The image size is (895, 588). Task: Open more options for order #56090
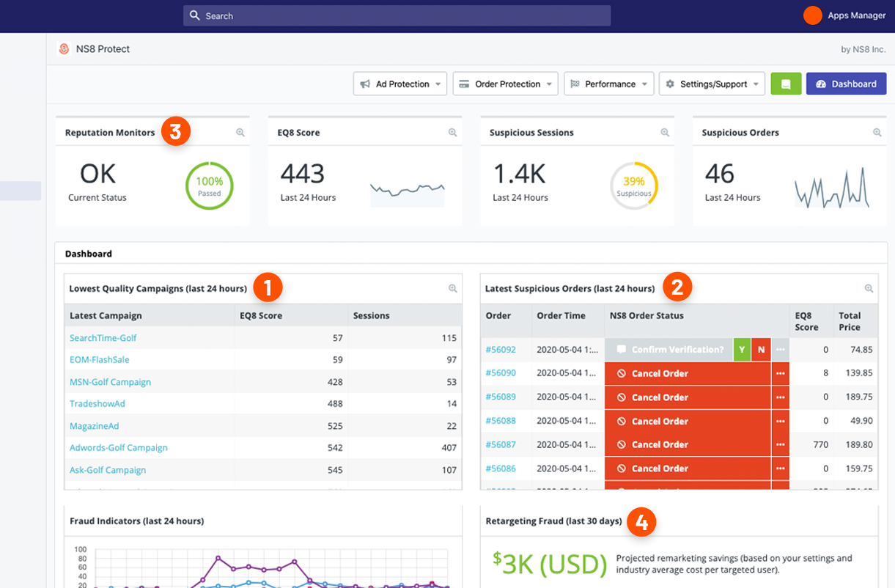(x=780, y=373)
